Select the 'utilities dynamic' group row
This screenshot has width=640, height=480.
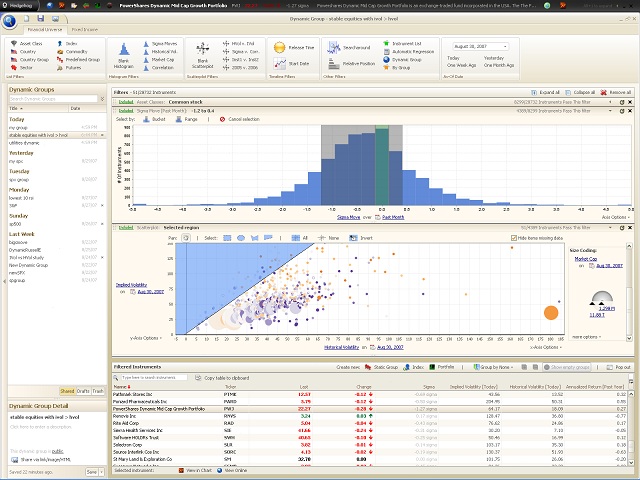pyautogui.click(x=56, y=143)
